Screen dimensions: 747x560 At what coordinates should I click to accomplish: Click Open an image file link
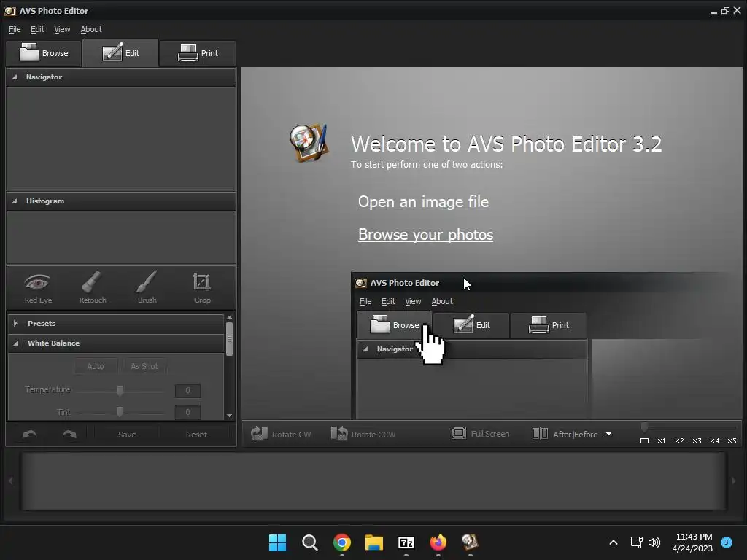pos(423,202)
